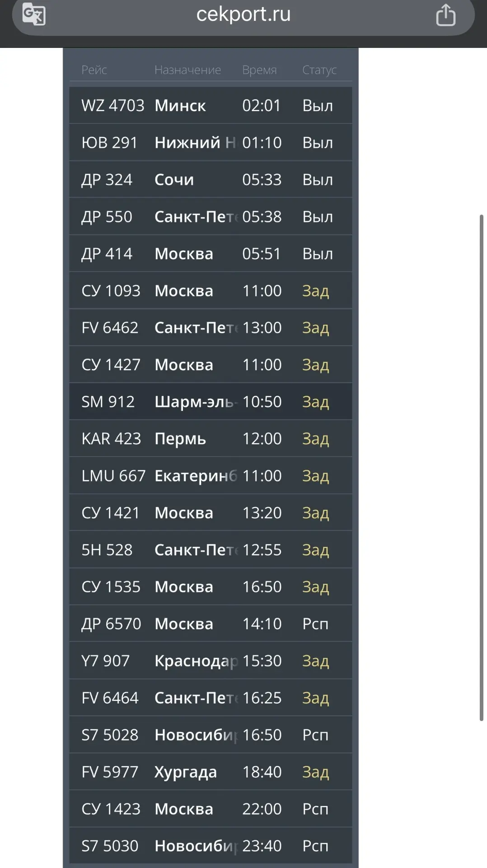Tap flight S7 5030 row
Image resolution: width=487 pixels, height=868 pixels.
(211, 846)
